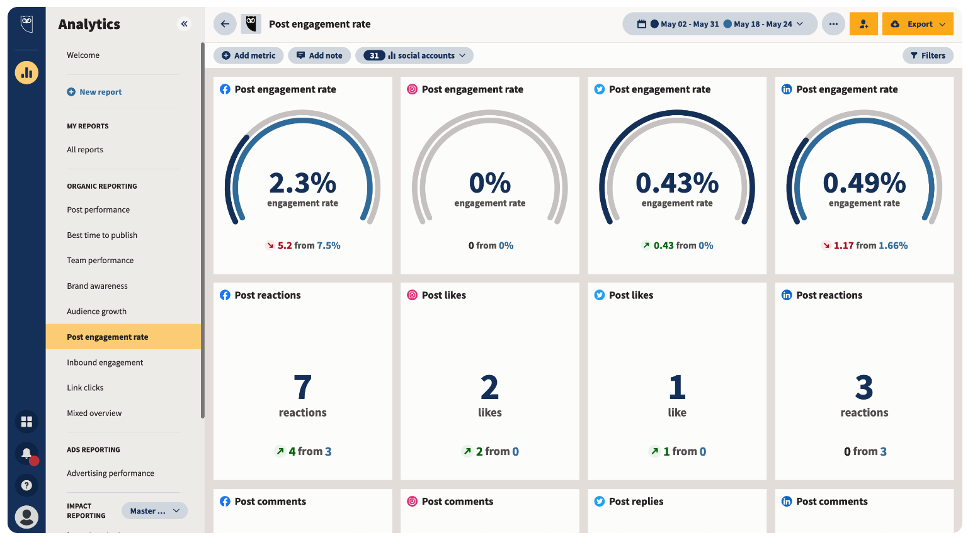Open the Analytics bar chart icon
Screen dimensions: 980x545
click(x=26, y=73)
